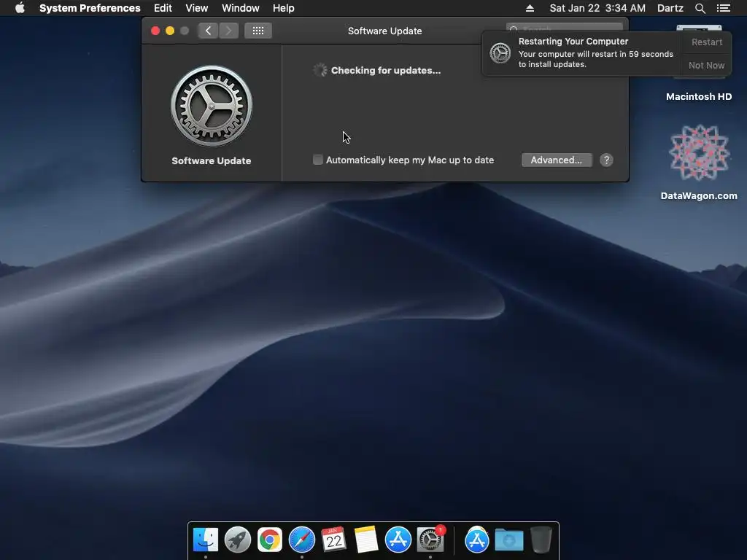The image size is (747, 560).
Task: Click the date and time in menu bar
Action: tap(597, 8)
